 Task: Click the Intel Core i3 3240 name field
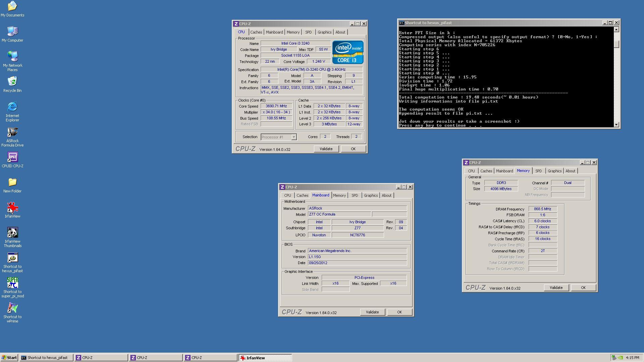tap(295, 44)
